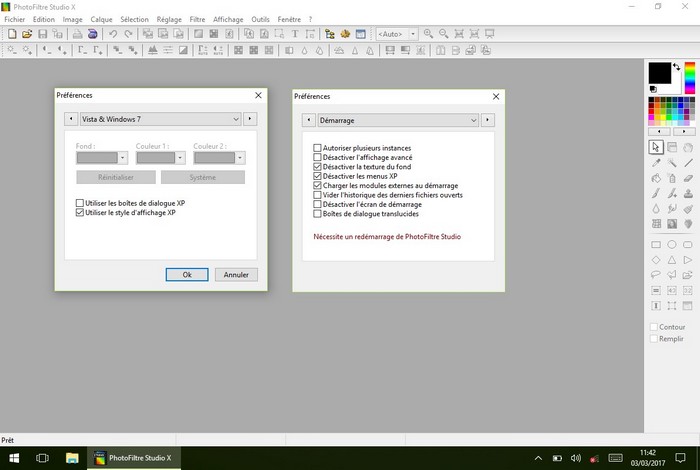Check Désactiver l'affichage avancé
Viewport: 700px width, 470px height.
point(317,157)
